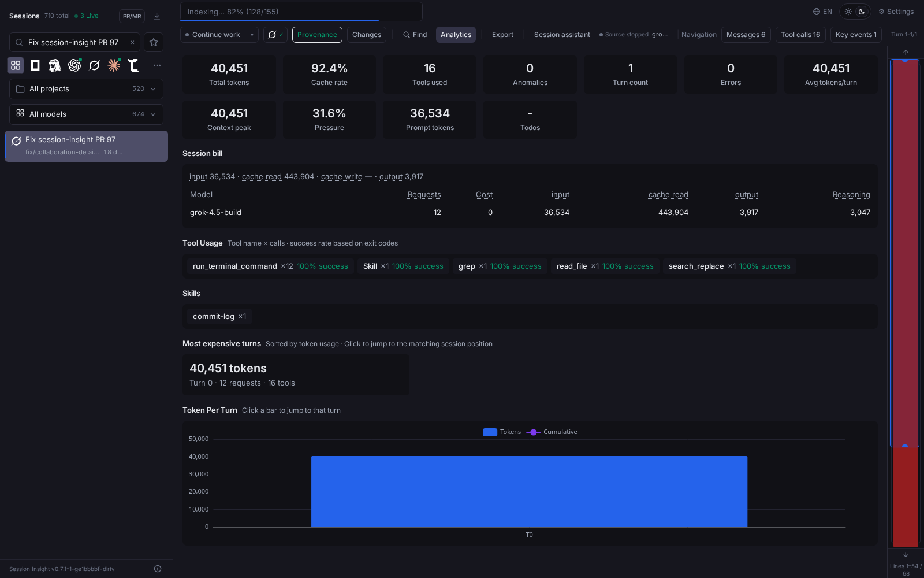Click the Cost column header

pyautogui.click(x=484, y=195)
